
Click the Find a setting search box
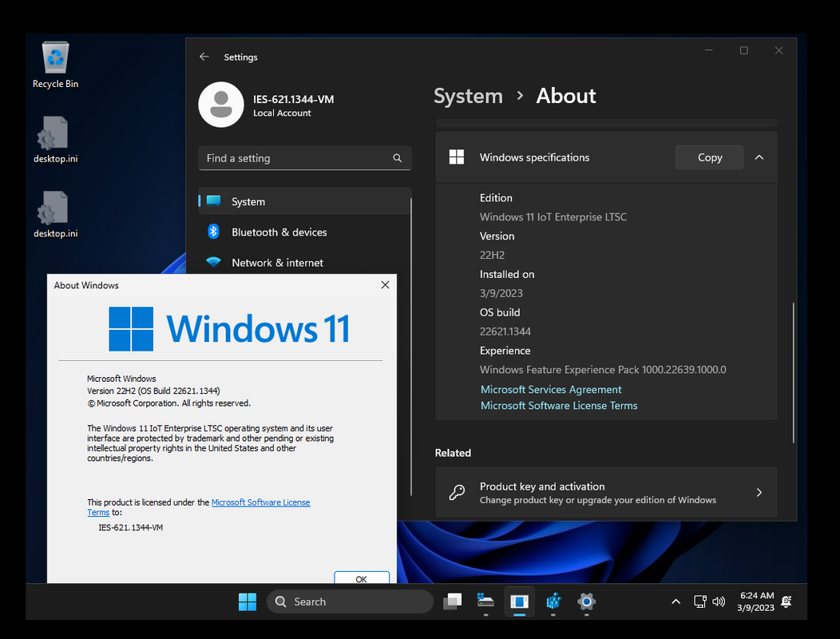(x=304, y=157)
